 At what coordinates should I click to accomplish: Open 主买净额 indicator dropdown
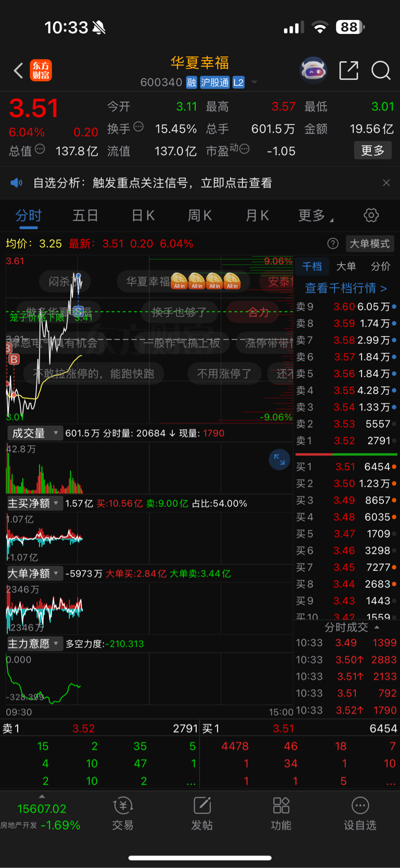tap(35, 503)
